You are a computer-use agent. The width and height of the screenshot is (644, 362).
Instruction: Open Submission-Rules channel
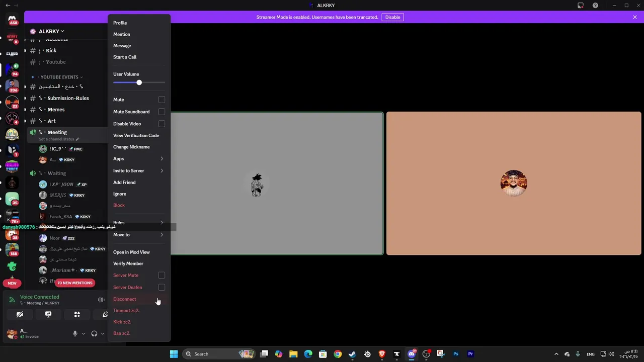[x=67, y=98]
